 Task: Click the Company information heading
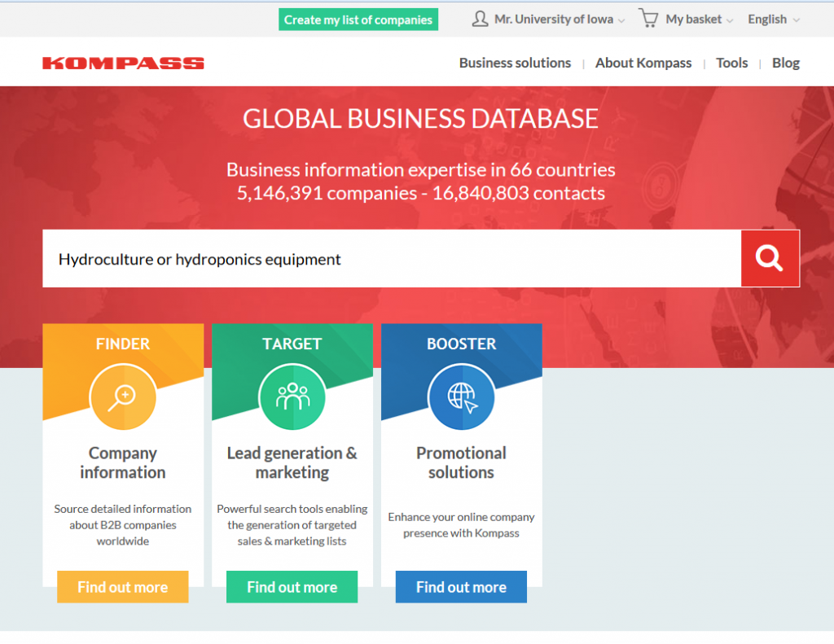click(122, 462)
